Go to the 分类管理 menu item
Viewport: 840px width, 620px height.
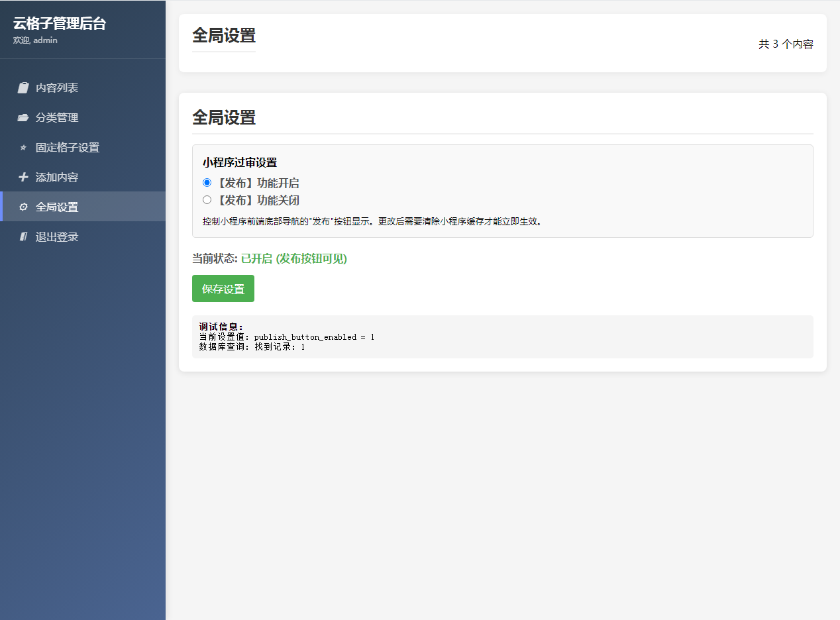tap(57, 117)
